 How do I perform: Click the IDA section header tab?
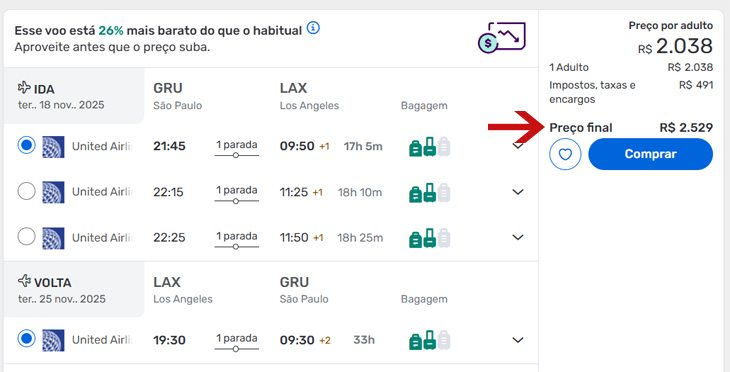click(x=74, y=96)
